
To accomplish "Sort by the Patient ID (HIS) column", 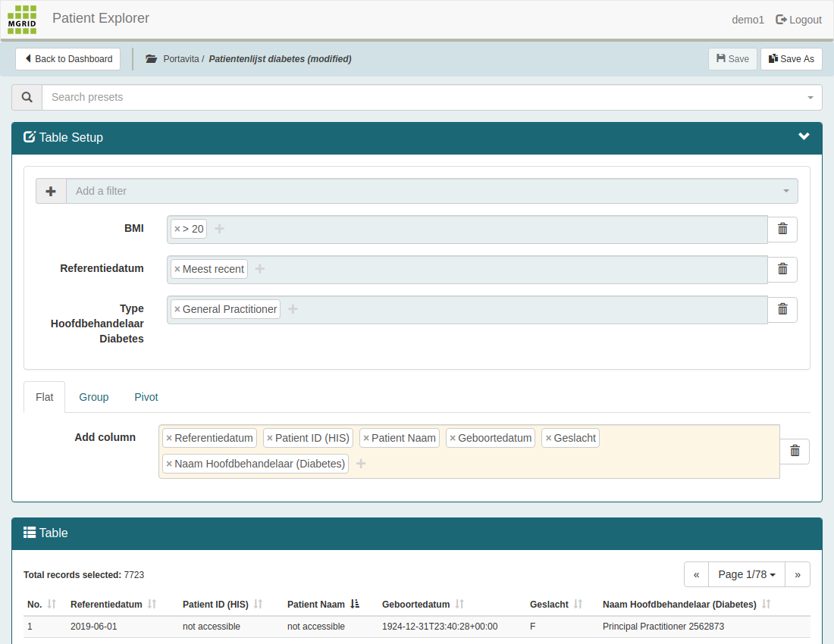I will tap(258, 604).
